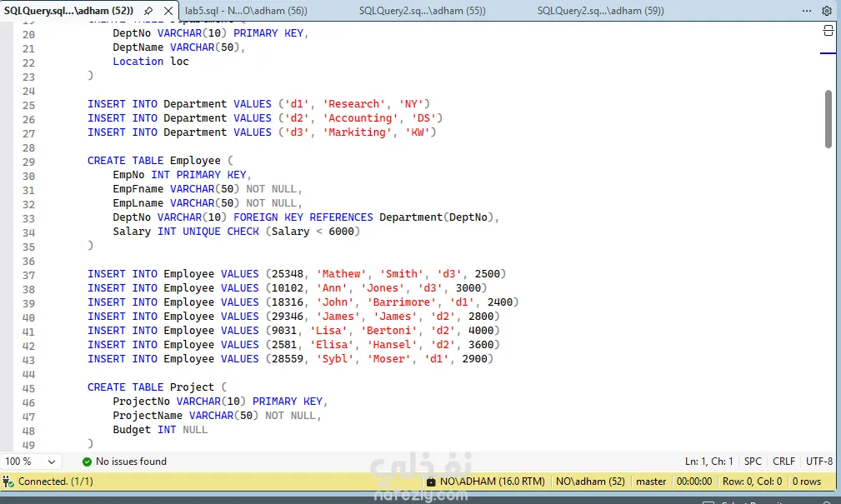Image resolution: width=841 pixels, height=504 pixels.
Task: Click CREATE TABLE Employee on line 29
Action: (154, 161)
